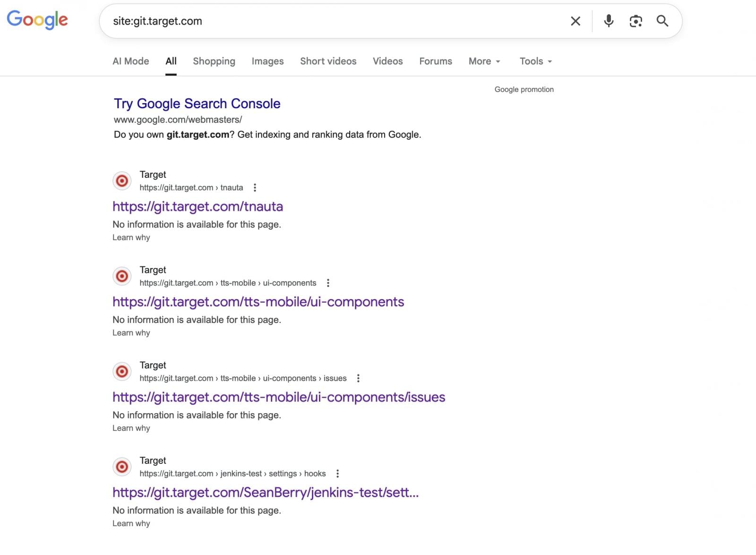The height and width of the screenshot is (555, 756).
Task: Open the More search categories dropdown
Action: [x=484, y=61]
